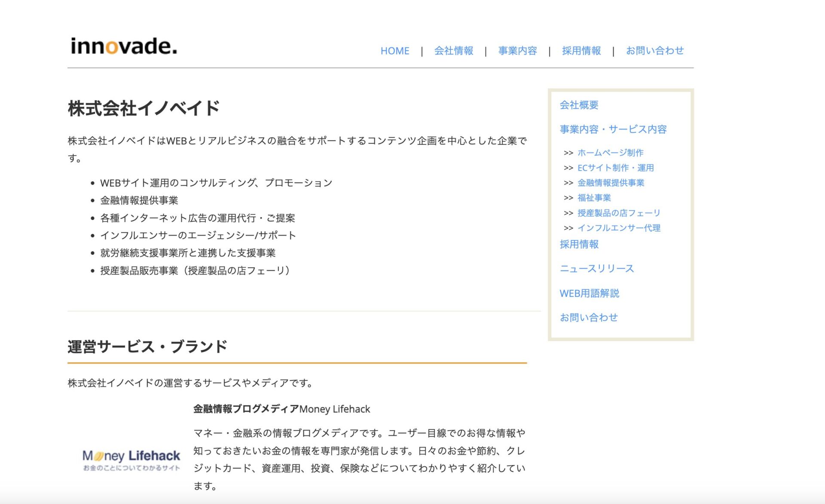
Task: Open WEB用語解説 sidebar link
Action: (589, 293)
